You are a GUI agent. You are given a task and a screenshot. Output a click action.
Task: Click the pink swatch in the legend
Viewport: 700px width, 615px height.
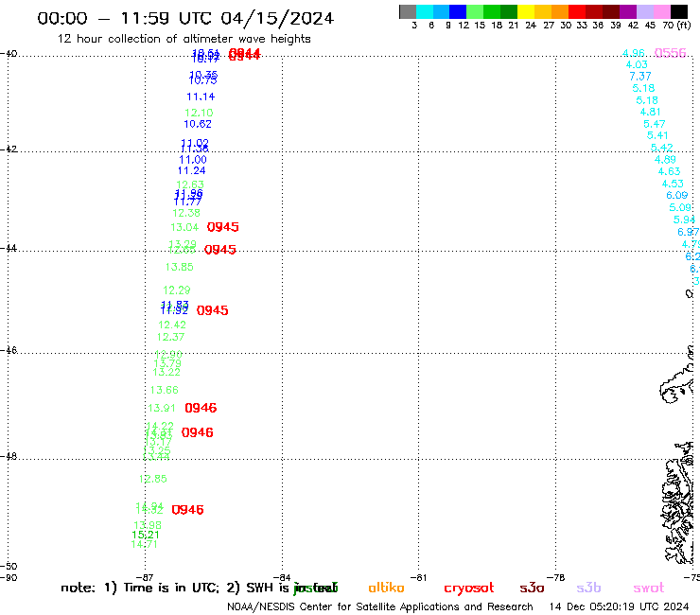(x=661, y=11)
